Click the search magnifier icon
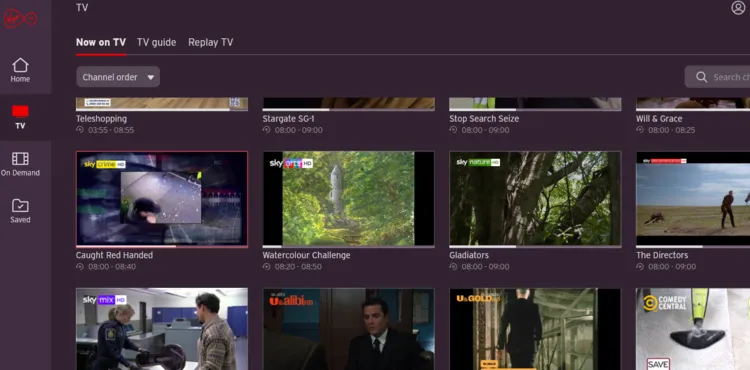This screenshot has width=750, height=370. coord(701,77)
